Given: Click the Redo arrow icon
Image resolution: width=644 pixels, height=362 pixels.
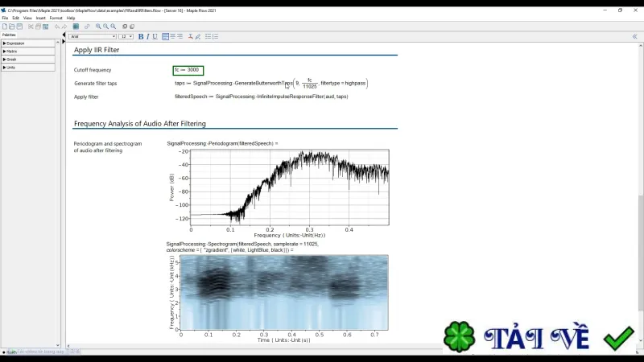Looking at the screenshot, I should 64,27.
